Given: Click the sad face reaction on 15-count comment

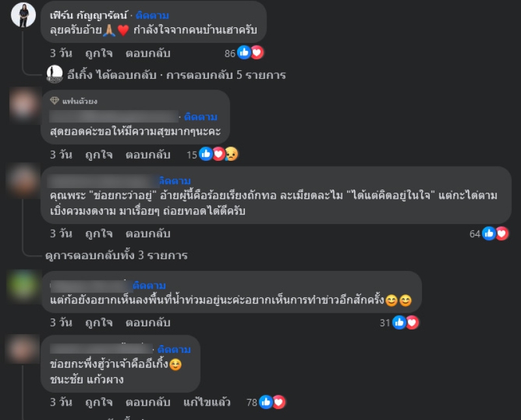Looking at the screenshot, I should pyautogui.click(x=232, y=154).
